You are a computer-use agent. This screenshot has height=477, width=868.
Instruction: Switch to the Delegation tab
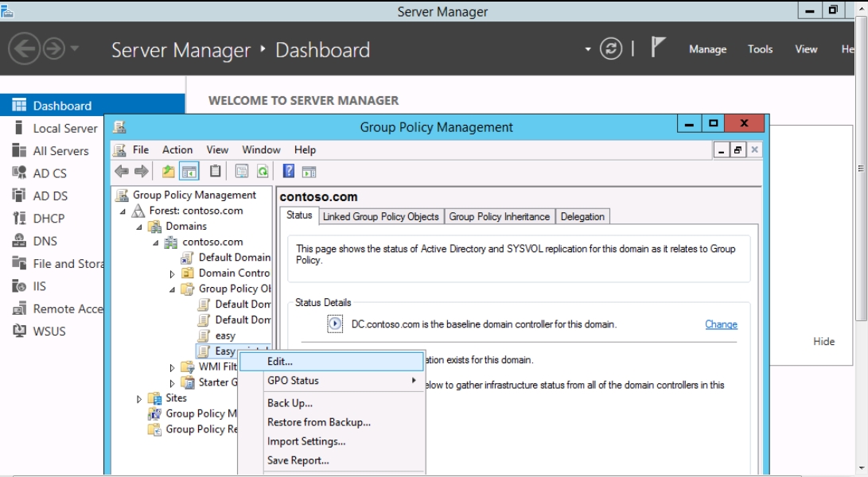click(x=582, y=216)
